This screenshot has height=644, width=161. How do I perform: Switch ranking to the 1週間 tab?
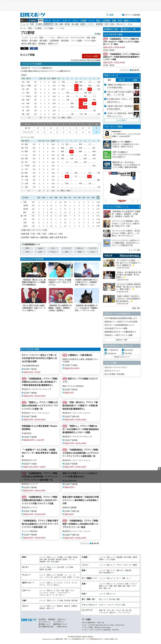[x=135, y=80]
